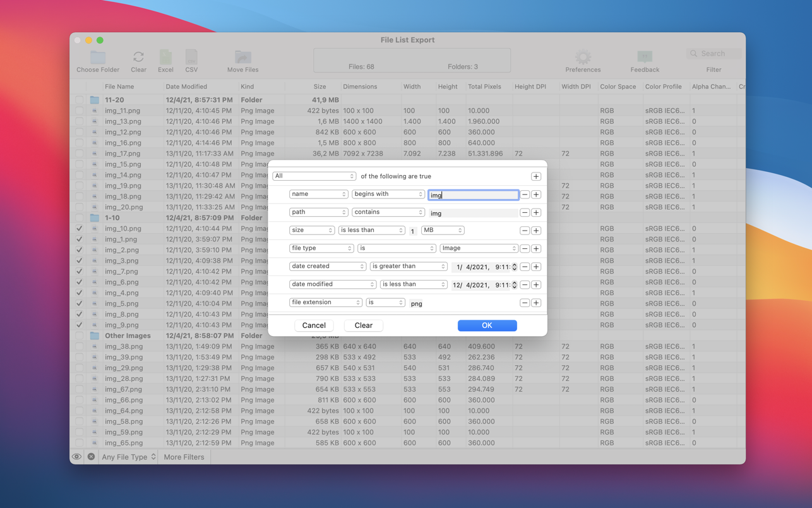The height and width of the screenshot is (508, 812).
Task: Open the "All" conditions dropdown
Action: point(314,176)
